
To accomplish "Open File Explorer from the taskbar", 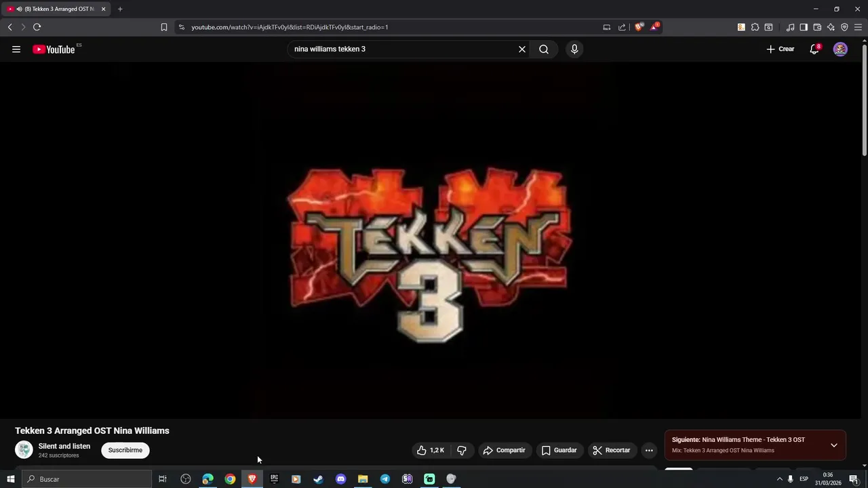I will [x=363, y=479].
